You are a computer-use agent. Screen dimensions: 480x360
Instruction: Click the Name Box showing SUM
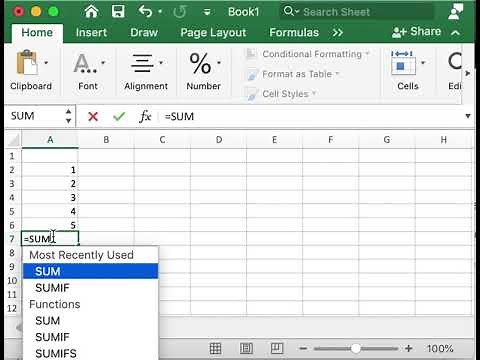pos(35,116)
